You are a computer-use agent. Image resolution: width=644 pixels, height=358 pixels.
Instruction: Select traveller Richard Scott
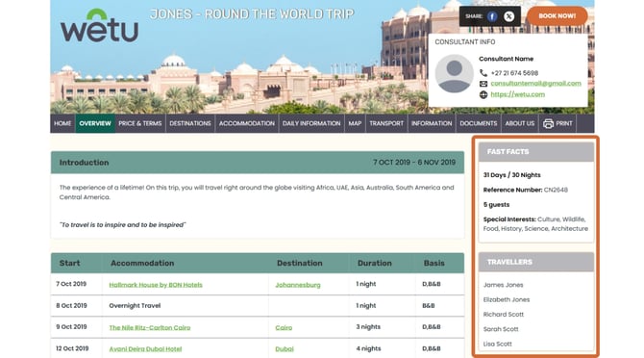pos(503,315)
